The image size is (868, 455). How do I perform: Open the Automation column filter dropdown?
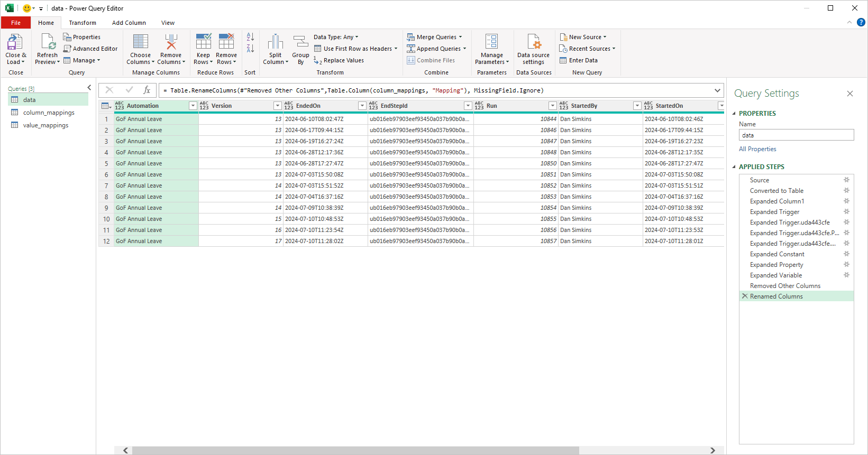point(193,106)
